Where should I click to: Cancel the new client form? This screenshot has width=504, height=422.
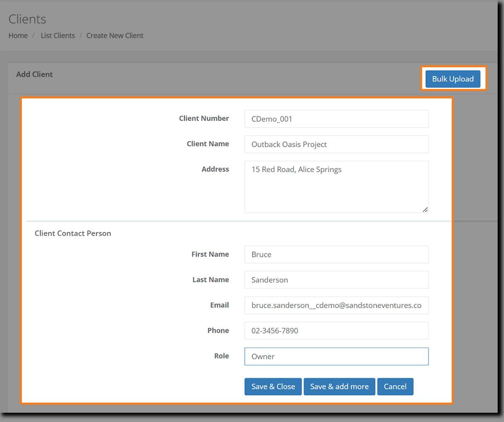coord(395,387)
